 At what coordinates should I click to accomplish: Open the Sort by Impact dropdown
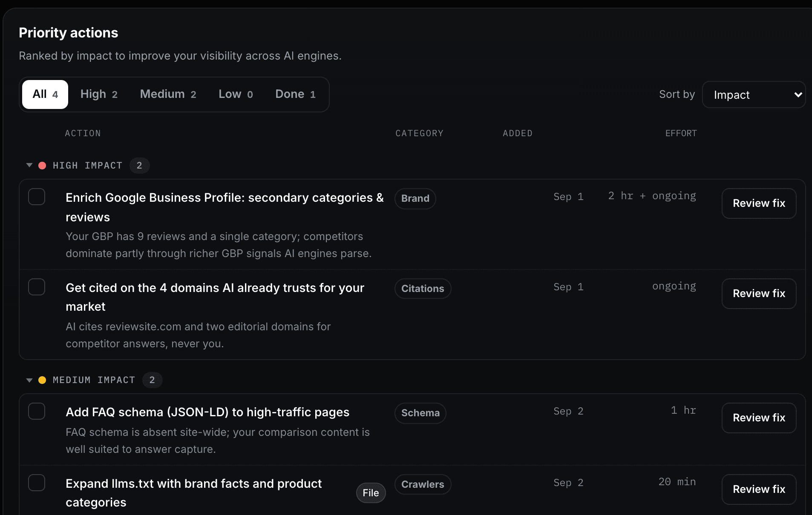click(x=754, y=94)
